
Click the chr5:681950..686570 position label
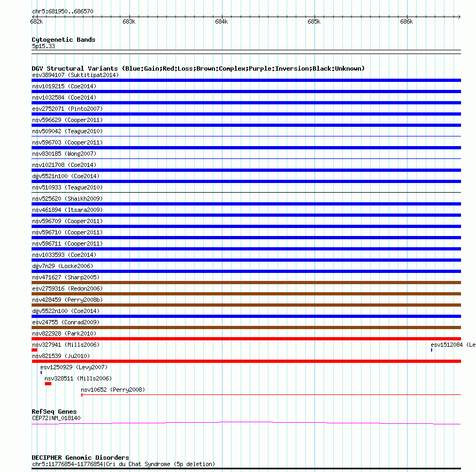[63, 11]
